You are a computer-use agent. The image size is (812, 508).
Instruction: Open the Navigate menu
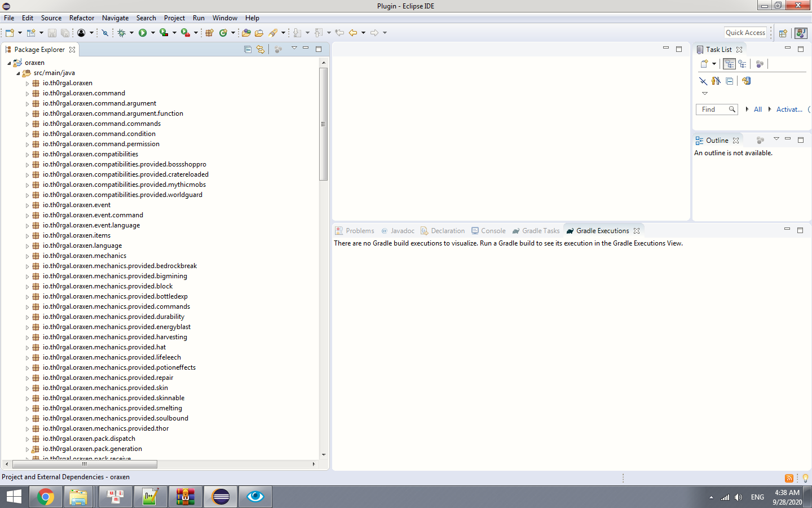[x=116, y=18]
